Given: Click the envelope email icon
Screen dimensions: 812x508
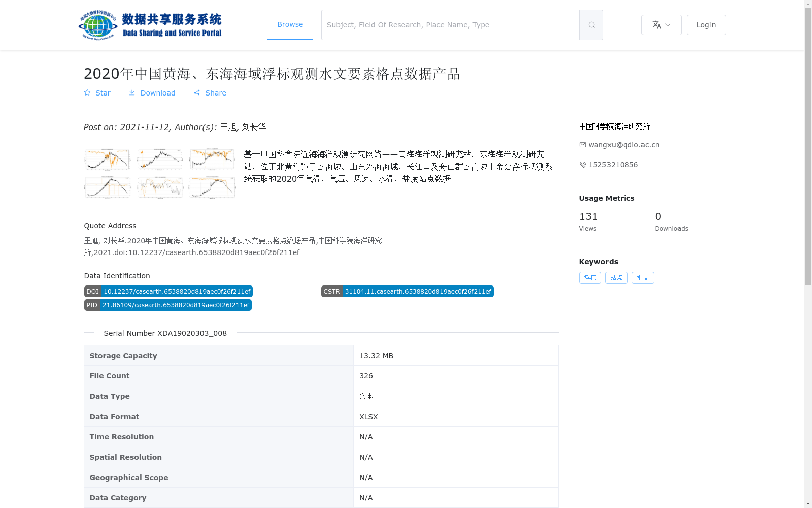Looking at the screenshot, I should point(582,145).
